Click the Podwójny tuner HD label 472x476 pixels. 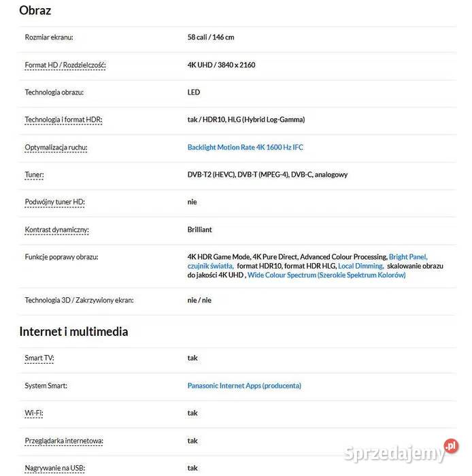[54, 202]
